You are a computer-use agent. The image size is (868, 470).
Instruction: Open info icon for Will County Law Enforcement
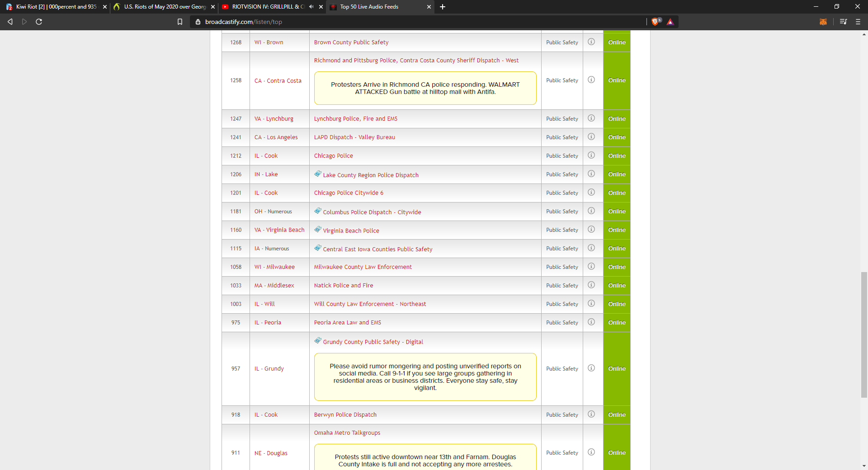(x=591, y=304)
